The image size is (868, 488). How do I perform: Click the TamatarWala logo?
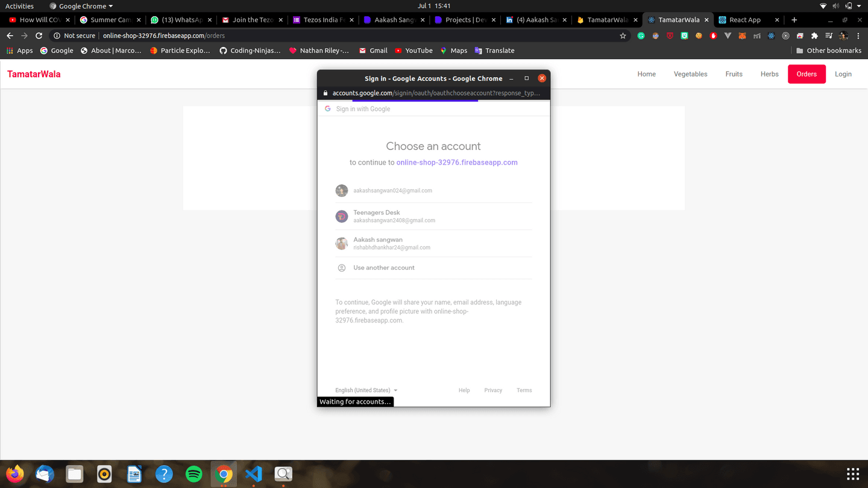[34, 74]
